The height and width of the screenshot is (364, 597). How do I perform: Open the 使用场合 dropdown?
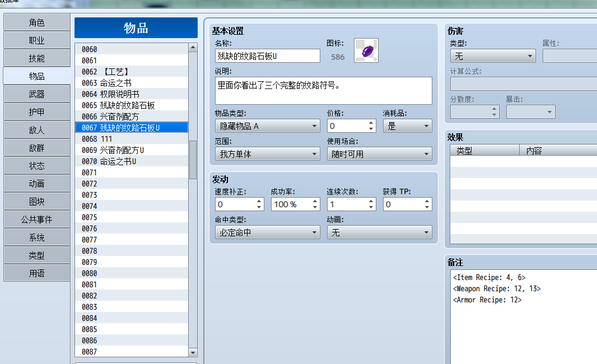380,154
